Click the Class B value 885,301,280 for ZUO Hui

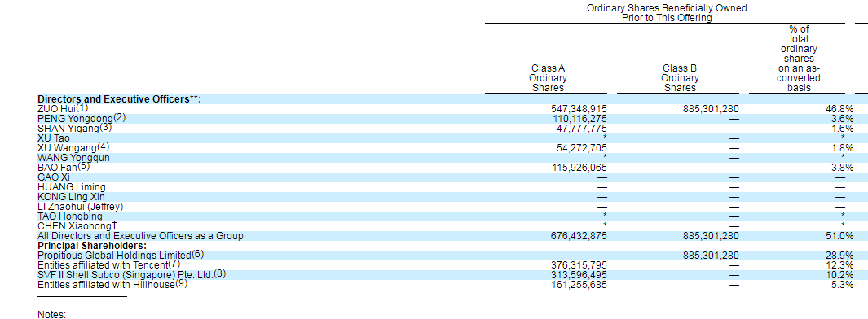[x=712, y=109]
